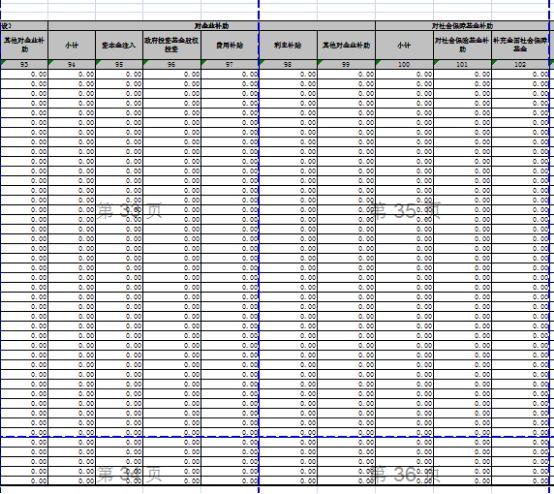Select the column number cell 97

click(x=230, y=64)
